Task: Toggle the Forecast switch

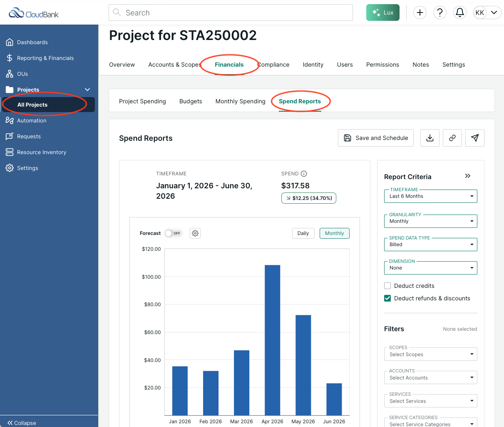Action: click(173, 233)
